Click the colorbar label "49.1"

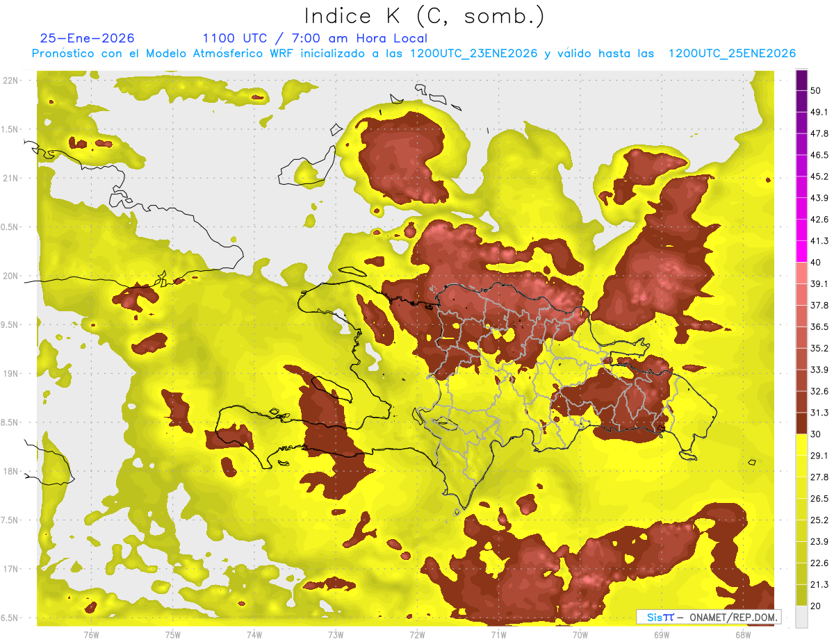pos(819,112)
